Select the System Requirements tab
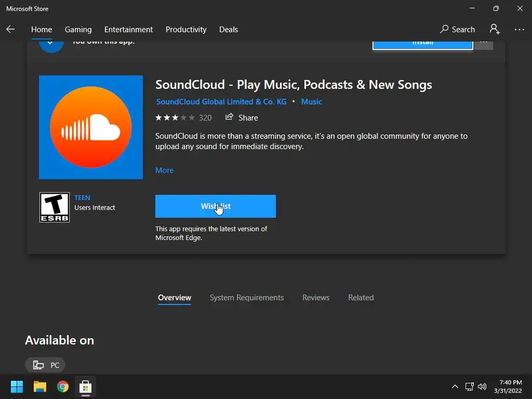The height and width of the screenshot is (399, 532). pos(247,298)
